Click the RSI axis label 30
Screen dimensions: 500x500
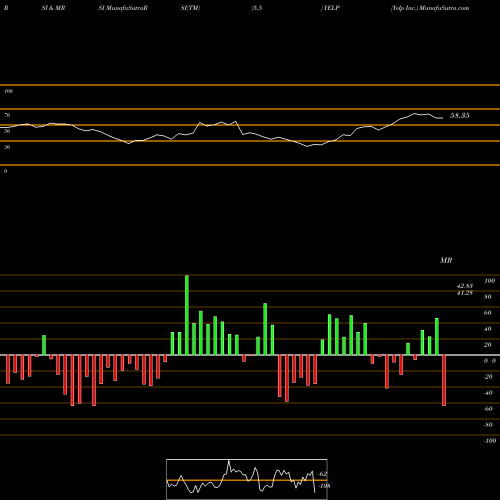pyautogui.click(x=7, y=147)
